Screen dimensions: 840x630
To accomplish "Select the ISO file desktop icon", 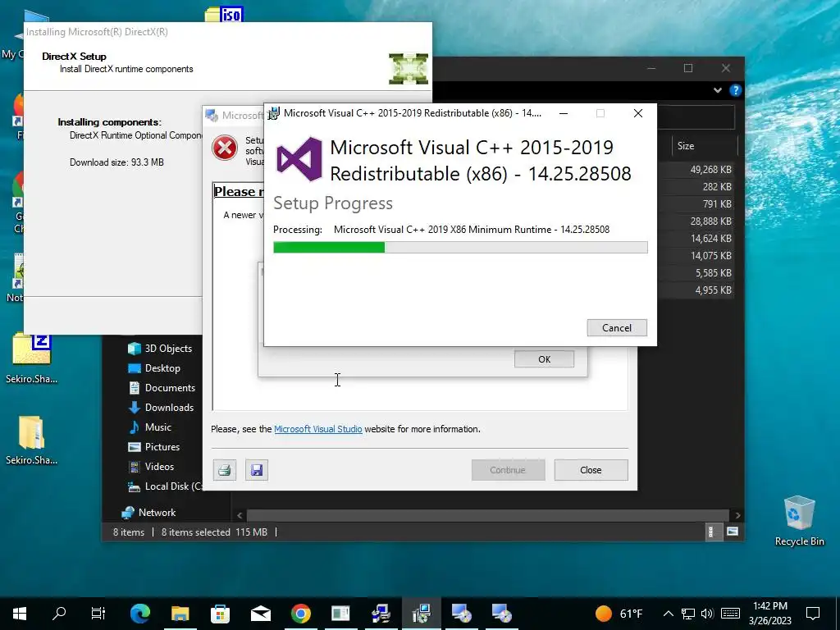I will 224,15.
